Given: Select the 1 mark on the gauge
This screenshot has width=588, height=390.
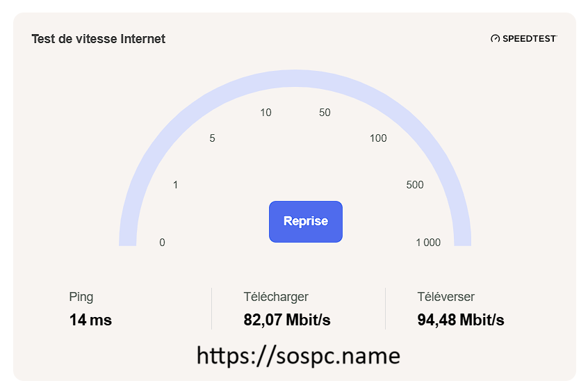Looking at the screenshot, I should 175,185.
